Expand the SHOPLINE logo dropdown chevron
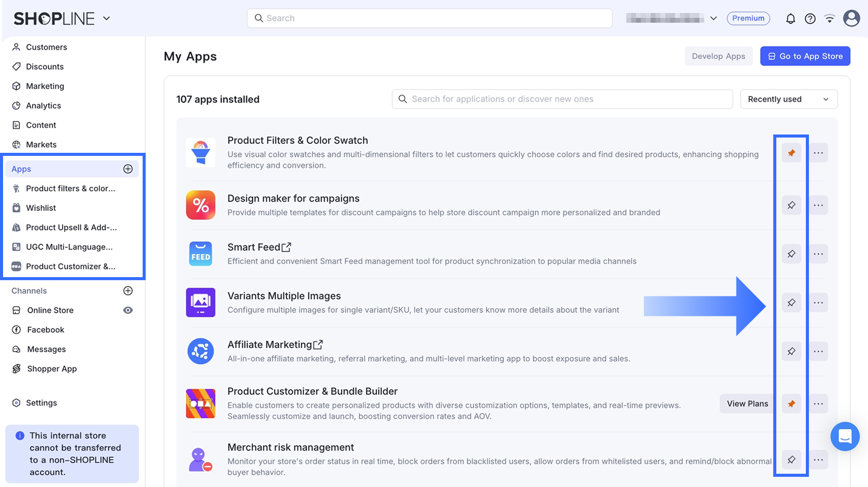Viewport: 868px width, 487px height. click(106, 18)
